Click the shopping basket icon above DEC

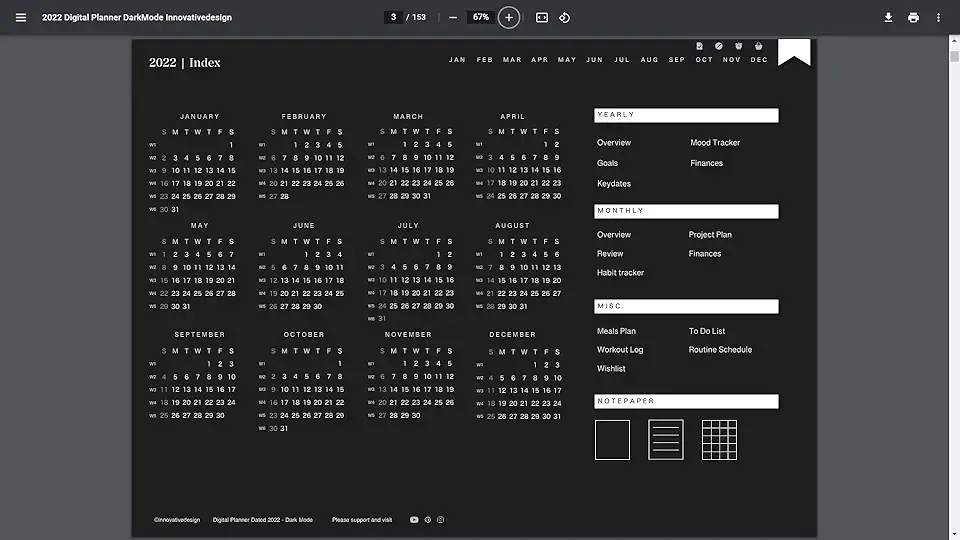tap(758, 46)
